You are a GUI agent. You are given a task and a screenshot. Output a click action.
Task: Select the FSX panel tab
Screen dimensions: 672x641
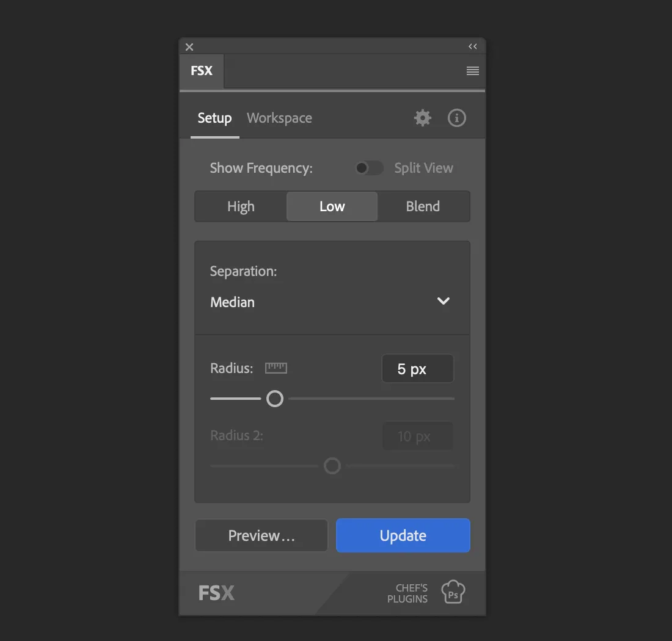(202, 71)
